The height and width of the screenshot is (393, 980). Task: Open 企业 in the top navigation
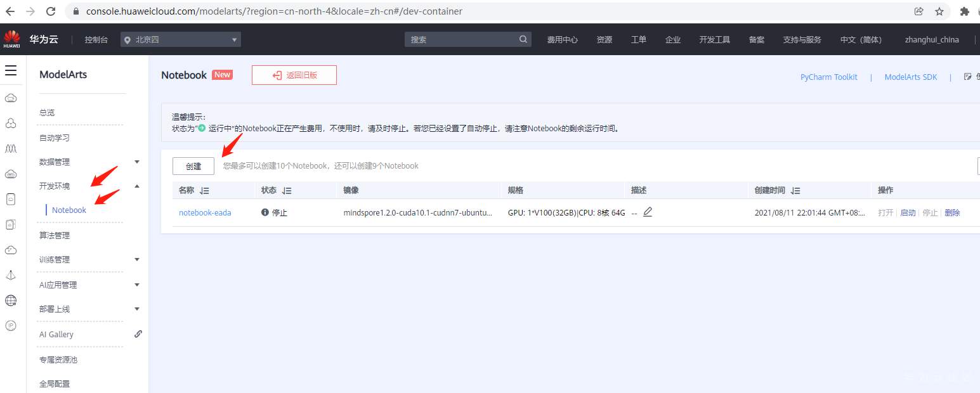[673, 39]
